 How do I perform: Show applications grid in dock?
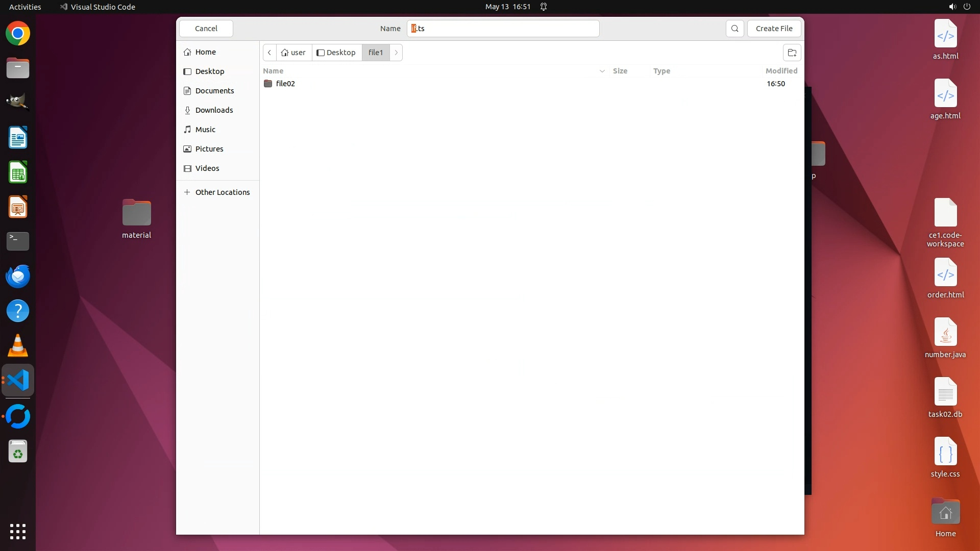(x=18, y=531)
